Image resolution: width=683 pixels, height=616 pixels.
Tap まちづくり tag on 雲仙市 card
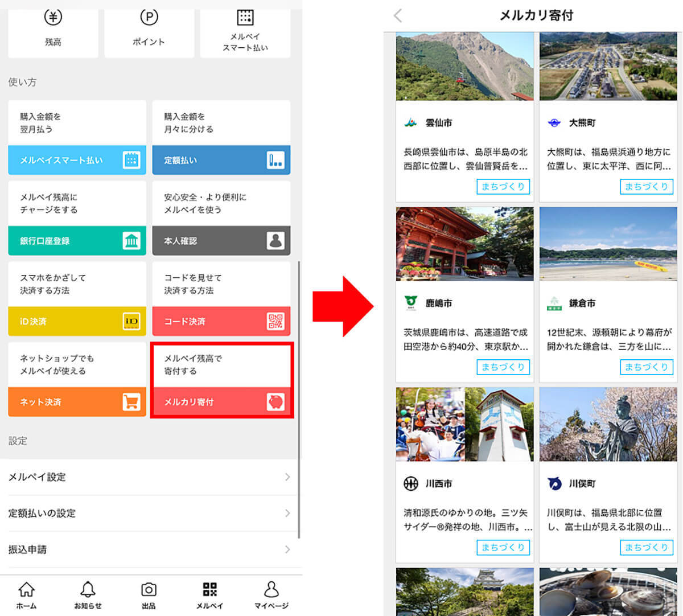point(503,186)
